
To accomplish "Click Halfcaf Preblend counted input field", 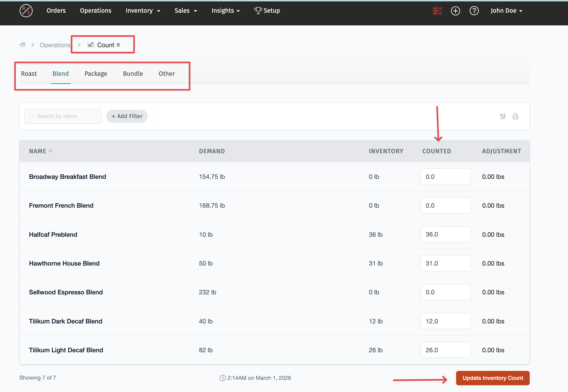I will 445,234.
